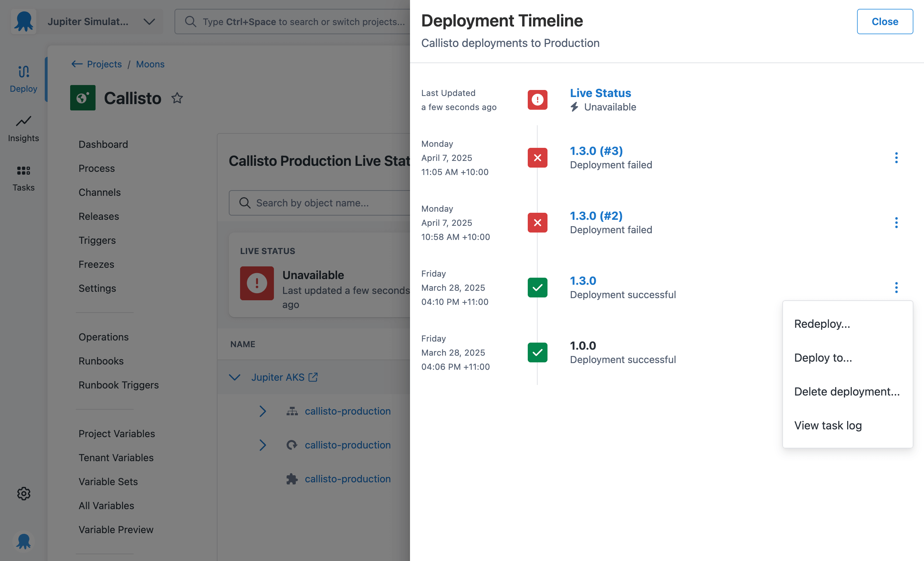Collapse the Jupiter AKS group
The height and width of the screenshot is (561, 924).
click(234, 377)
